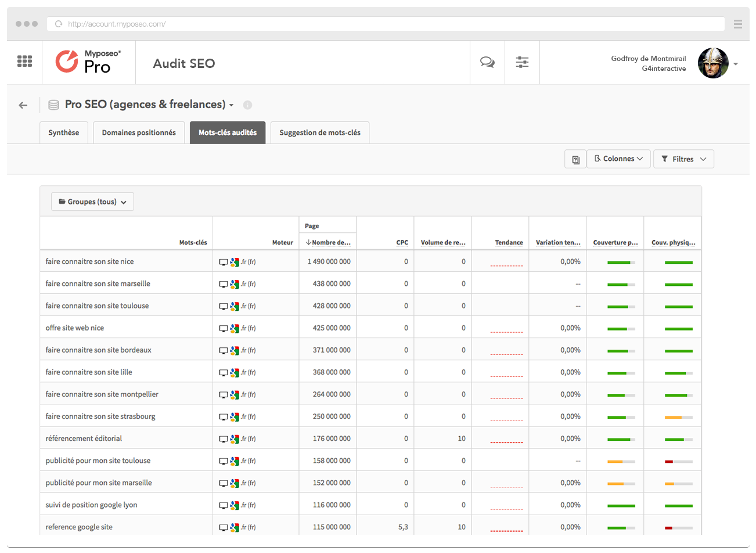Screen dimensions: 756x553
Task: Click the browser reload icon
Action: (58, 24)
